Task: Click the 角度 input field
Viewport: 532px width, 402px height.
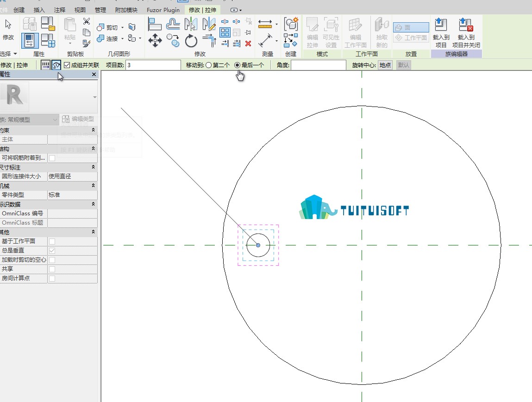Action: tap(318, 65)
